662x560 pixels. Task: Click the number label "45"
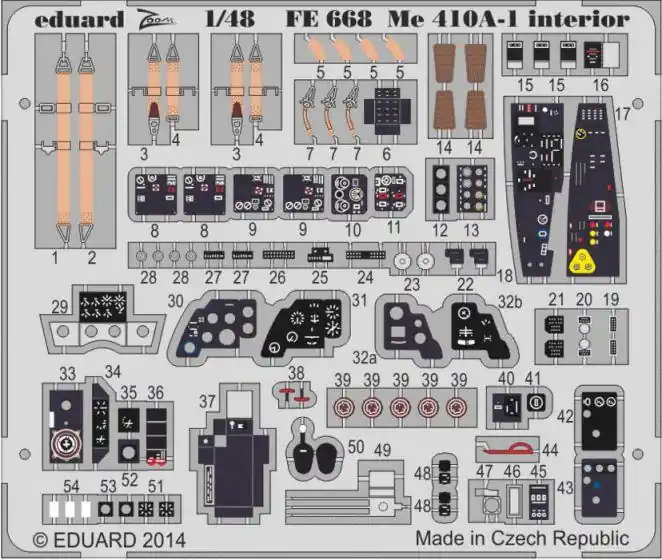click(538, 471)
